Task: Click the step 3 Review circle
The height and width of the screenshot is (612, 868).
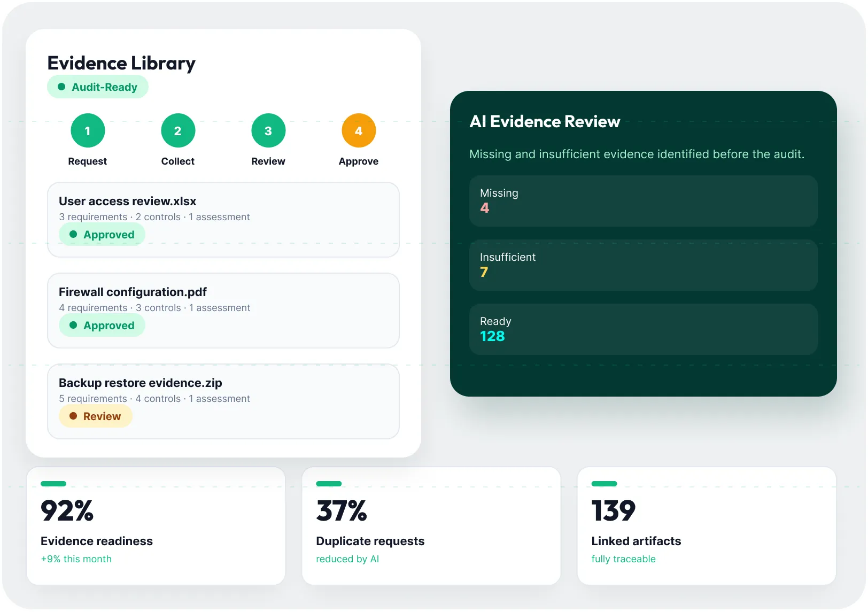Action: click(x=268, y=130)
